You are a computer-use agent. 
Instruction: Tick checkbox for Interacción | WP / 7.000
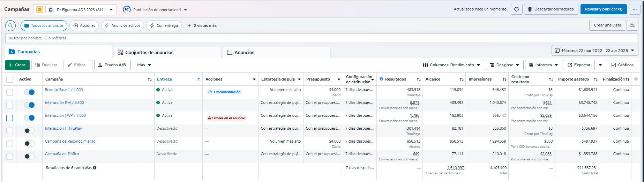coord(10,118)
